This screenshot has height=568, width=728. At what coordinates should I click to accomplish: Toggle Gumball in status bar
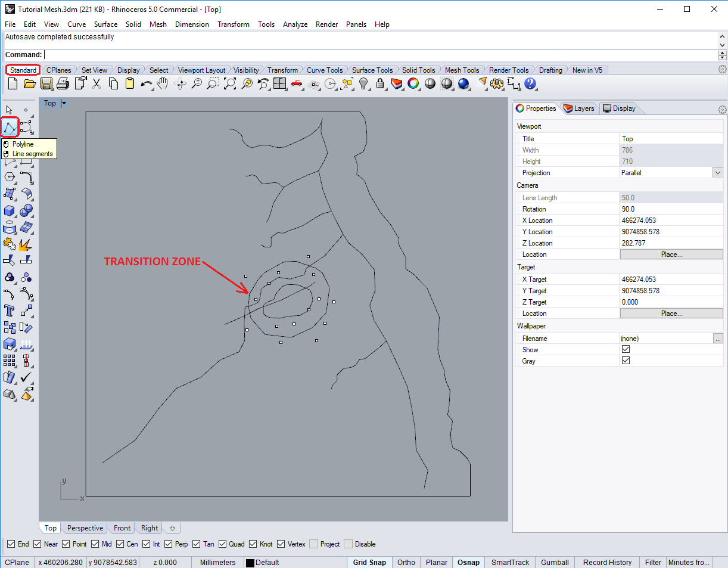coord(555,562)
